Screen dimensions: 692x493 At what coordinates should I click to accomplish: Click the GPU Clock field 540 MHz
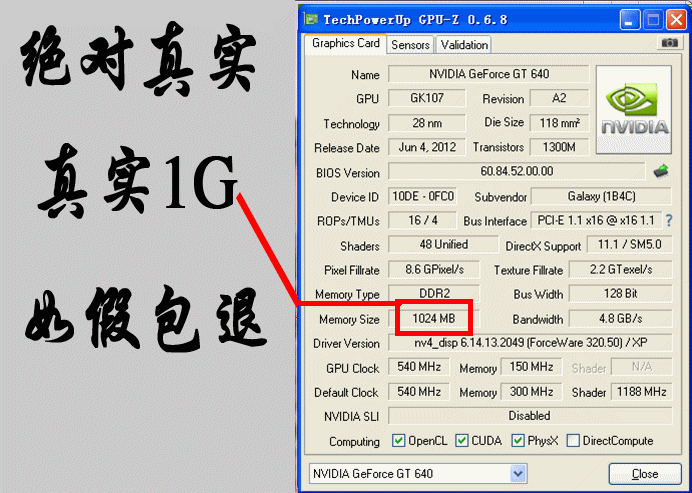pyautogui.click(x=418, y=367)
